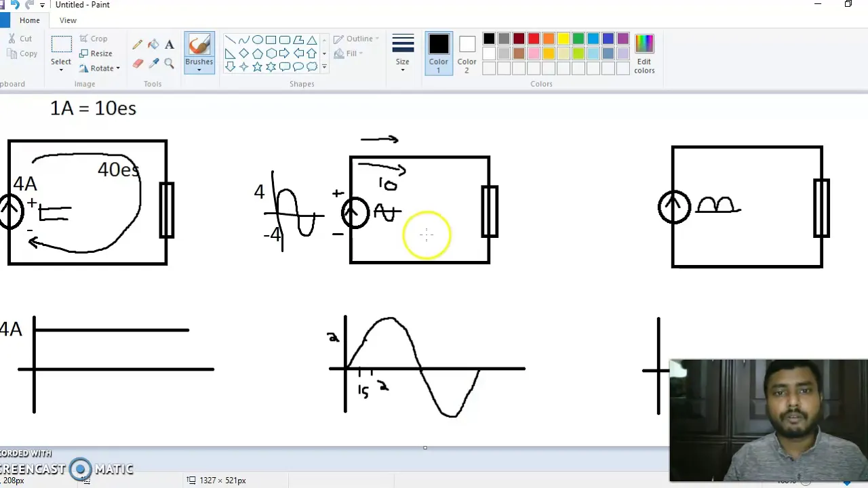Click the '1A = 10es' text on canvas

point(93,108)
